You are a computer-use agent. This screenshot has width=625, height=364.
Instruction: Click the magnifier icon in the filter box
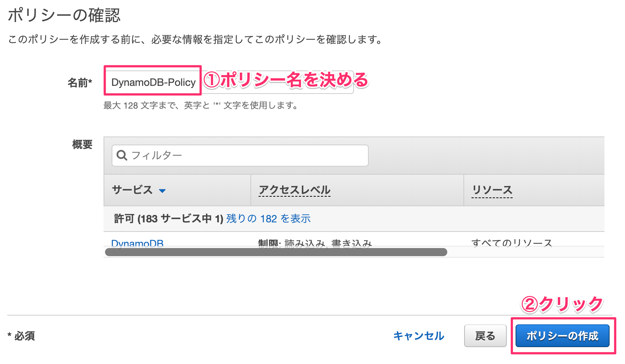coord(122,156)
